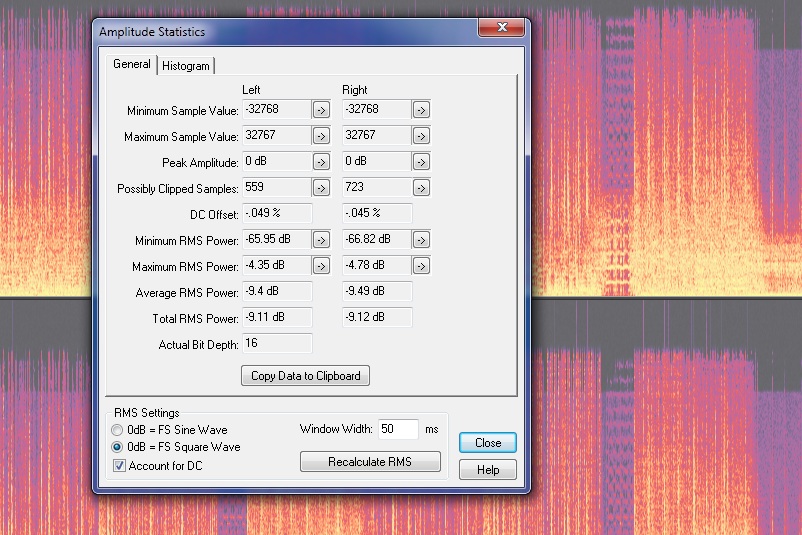The height and width of the screenshot is (535, 802).
Task: Click arrow next to Right Minimum Sample Value
Action: [x=421, y=110]
